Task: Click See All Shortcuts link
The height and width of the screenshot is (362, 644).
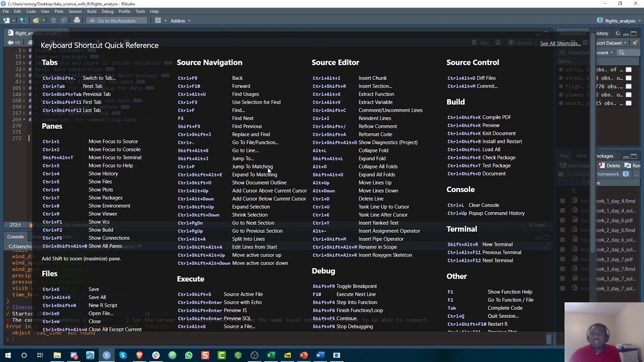Action: (560, 43)
